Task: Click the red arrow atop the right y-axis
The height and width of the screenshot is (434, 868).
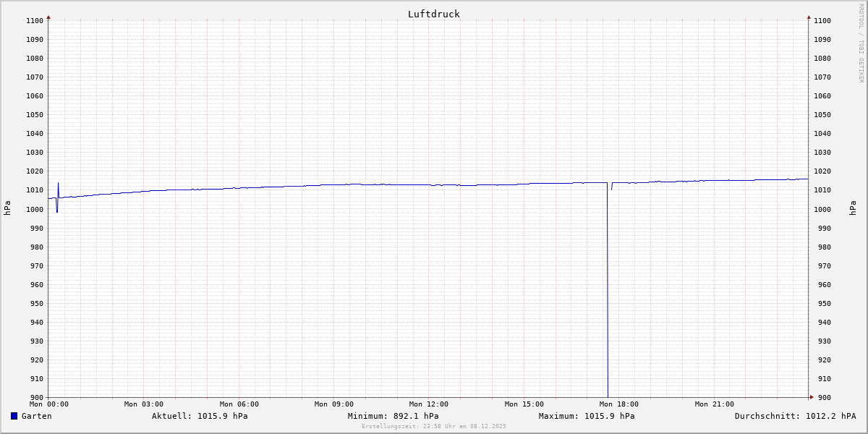Action: (x=809, y=17)
